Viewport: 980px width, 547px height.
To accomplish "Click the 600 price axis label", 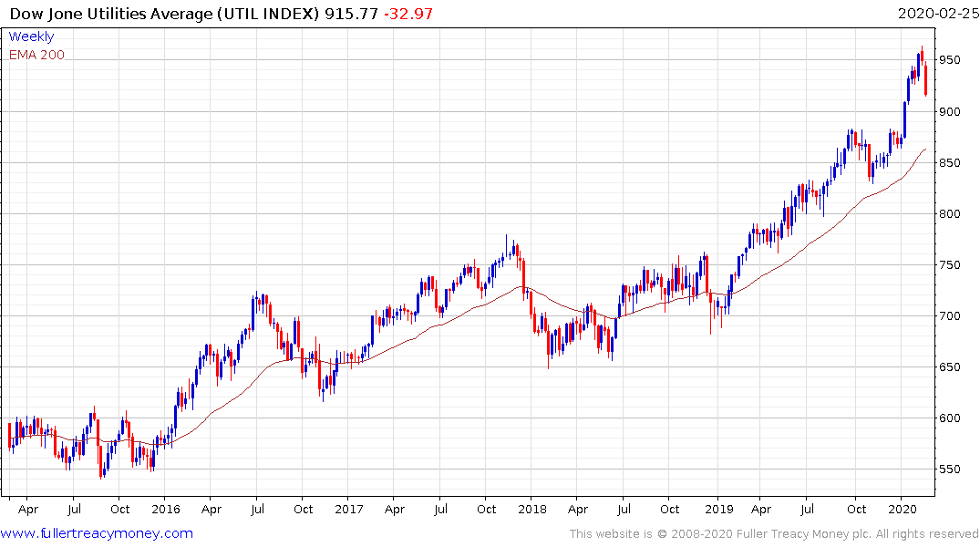I will (949, 418).
